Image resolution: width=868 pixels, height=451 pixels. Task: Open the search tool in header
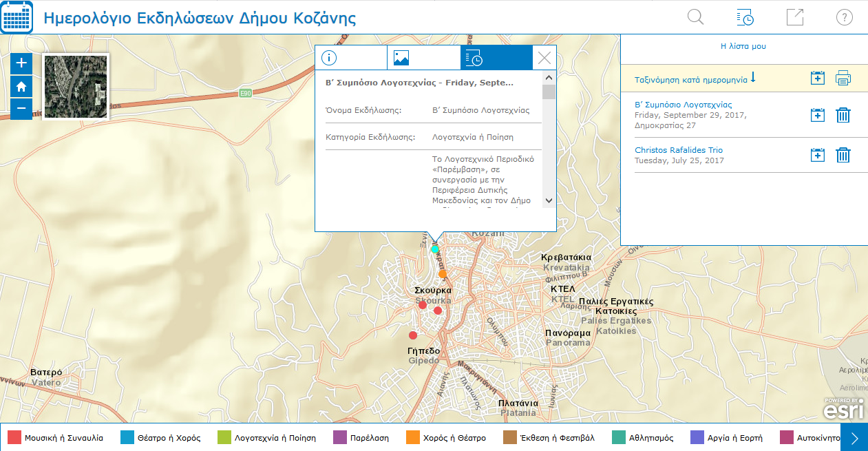[x=695, y=17]
